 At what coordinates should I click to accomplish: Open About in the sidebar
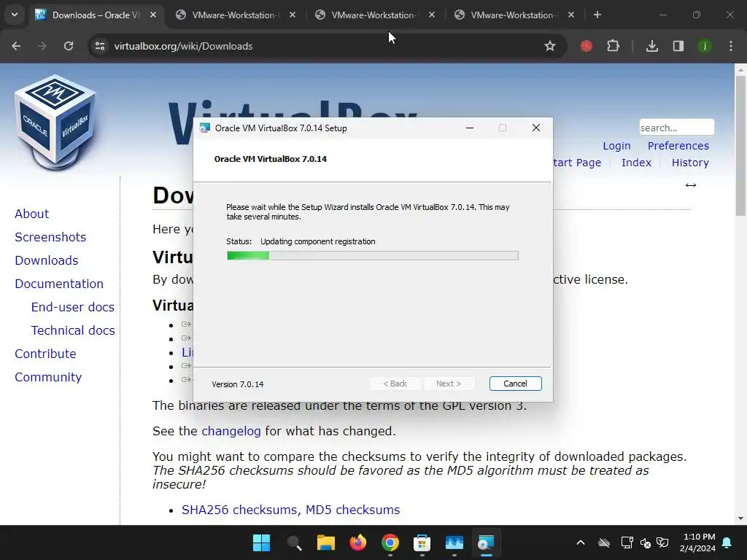click(31, 214)
